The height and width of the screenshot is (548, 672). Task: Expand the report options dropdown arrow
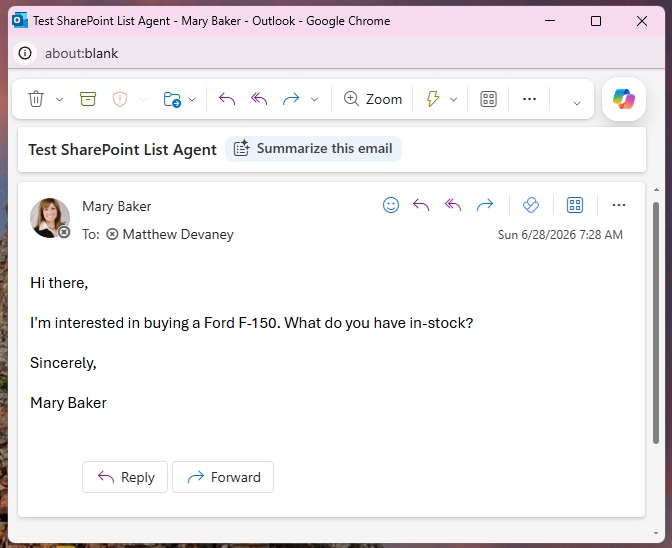point(143,99)
